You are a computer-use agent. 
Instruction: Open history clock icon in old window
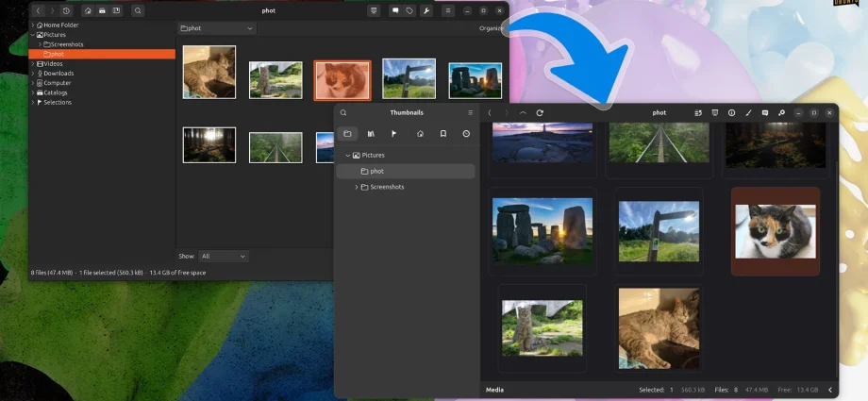coord(66,10)
